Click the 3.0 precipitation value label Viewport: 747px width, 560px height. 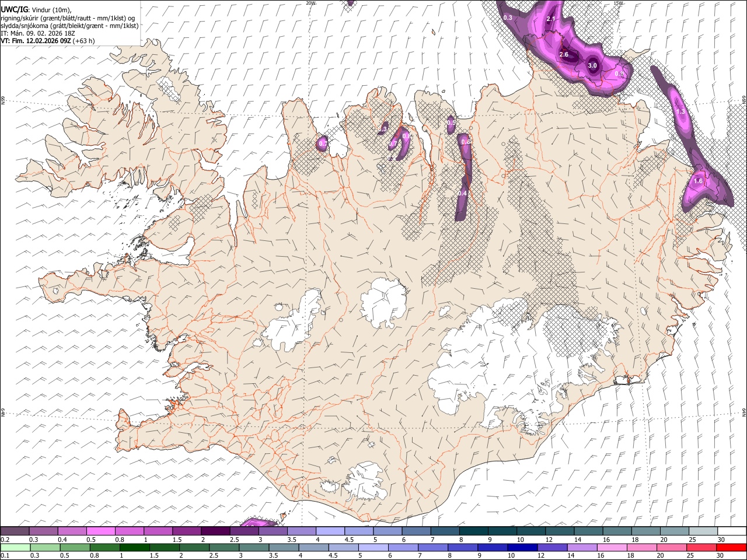coord(592,65)
